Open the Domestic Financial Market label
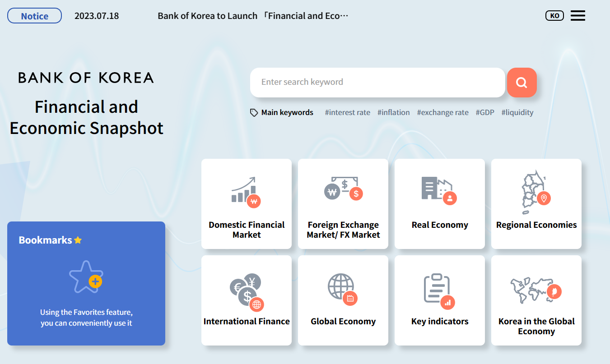 tap(247, 230)
